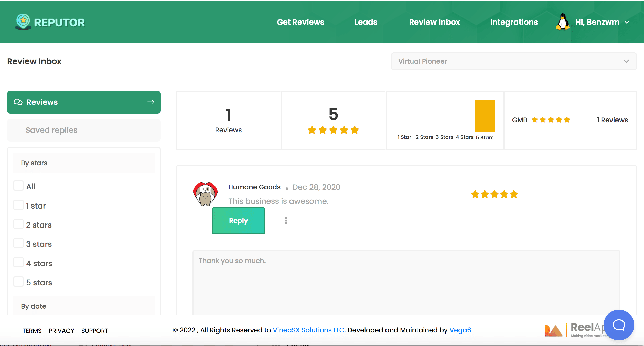This screenshot has width=644, height=346.
Task: Click the Reputor logo icon
Action: (23, 21)
